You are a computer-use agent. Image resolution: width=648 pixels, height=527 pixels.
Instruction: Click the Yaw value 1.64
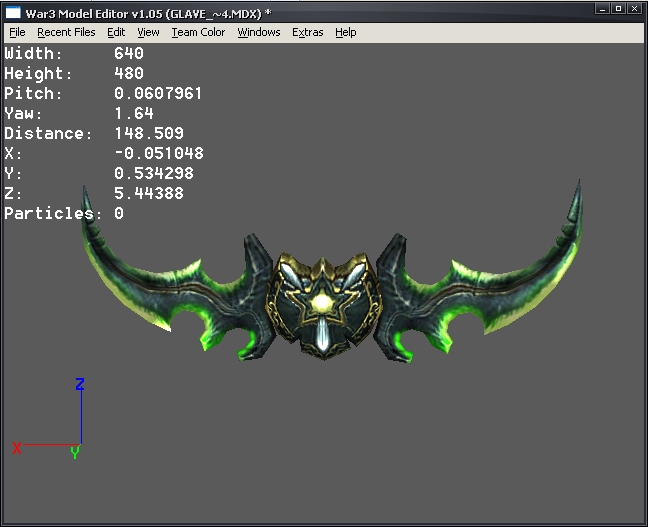(x=134, y=113)
